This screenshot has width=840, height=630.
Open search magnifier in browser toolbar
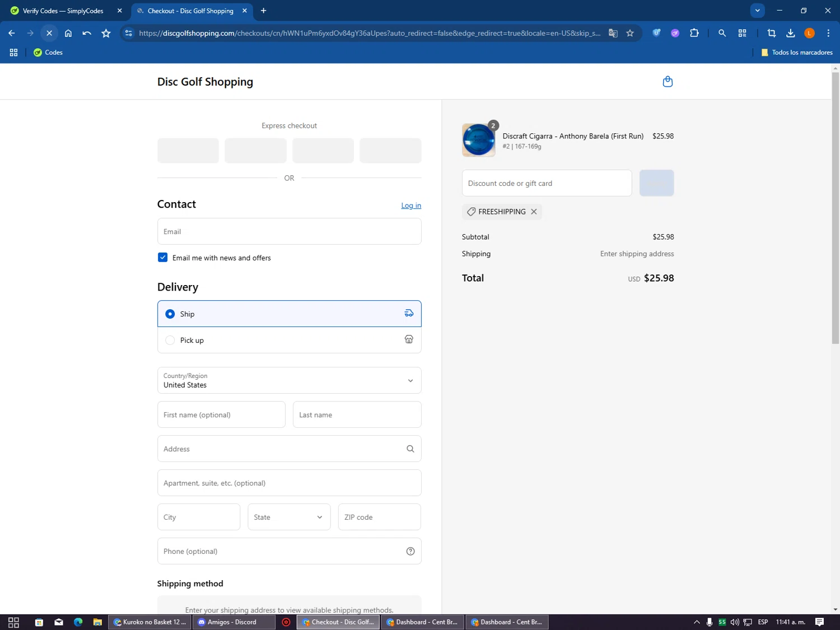722,33
